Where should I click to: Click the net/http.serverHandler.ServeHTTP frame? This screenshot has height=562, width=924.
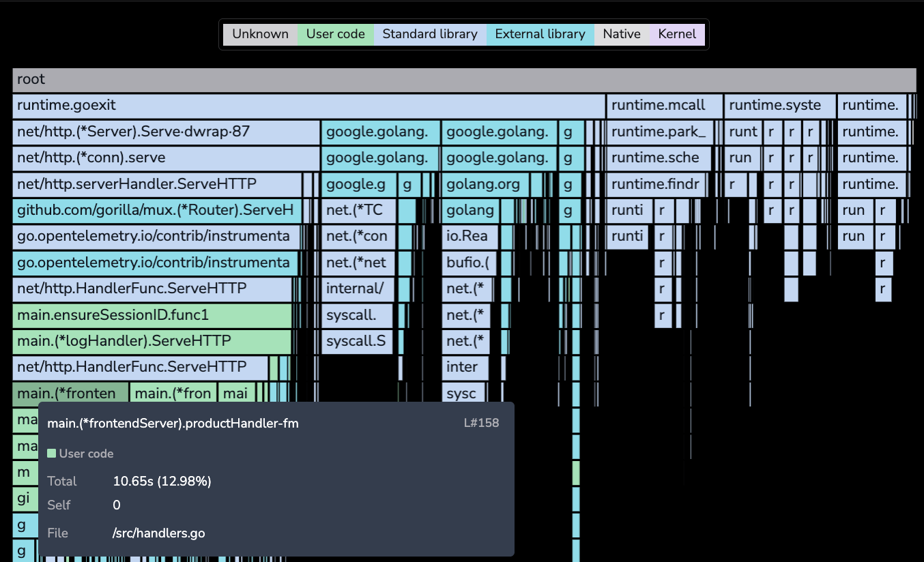(156, 184)
